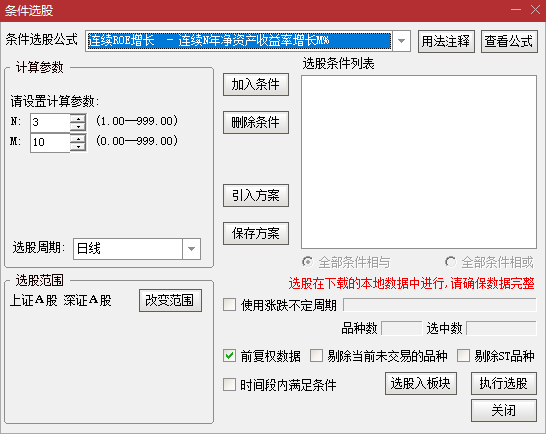Decrease the N parameter with down arrow
The image size is (546, 434).
[x=78, y=127]
